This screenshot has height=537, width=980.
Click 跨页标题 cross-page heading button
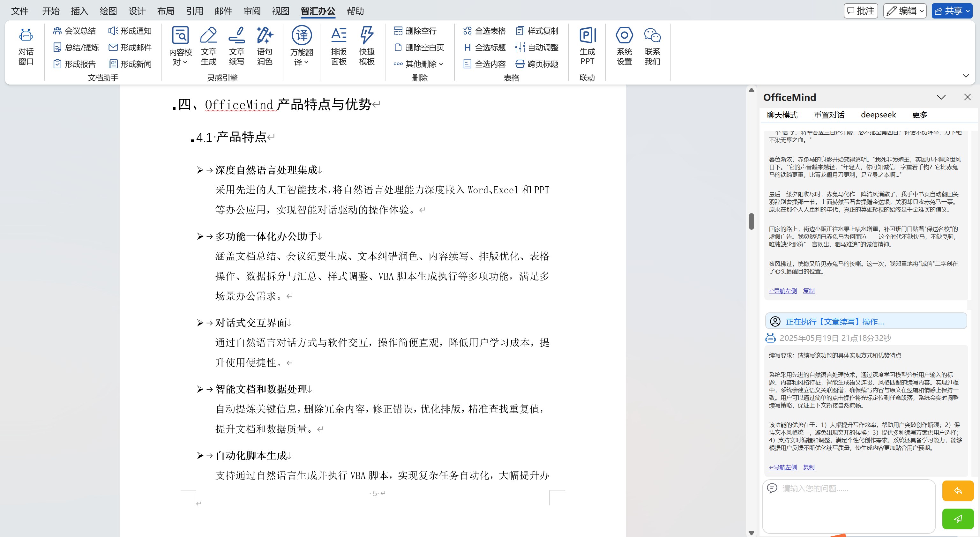[537, 64]
